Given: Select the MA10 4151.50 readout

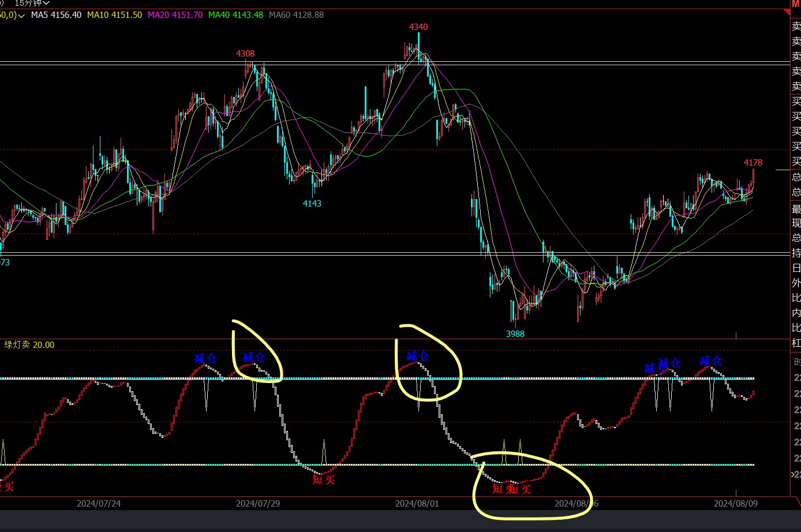Looking at the screenshot, I should point(114,15).
